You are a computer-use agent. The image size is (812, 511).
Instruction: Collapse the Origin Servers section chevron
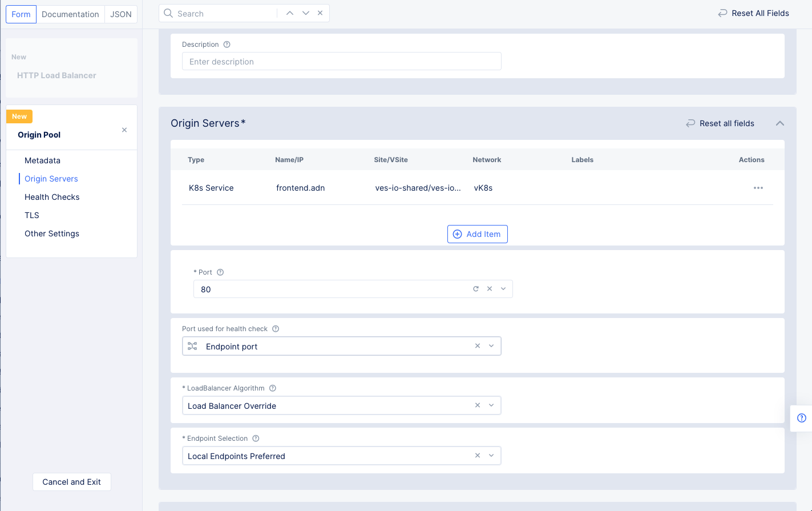(x=780, y=123)
